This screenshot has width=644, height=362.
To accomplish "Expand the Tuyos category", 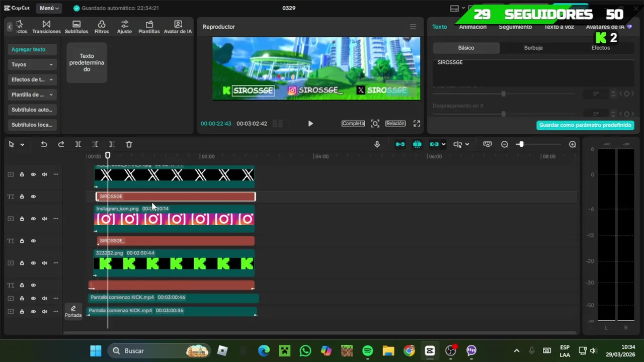I will 32,64.
